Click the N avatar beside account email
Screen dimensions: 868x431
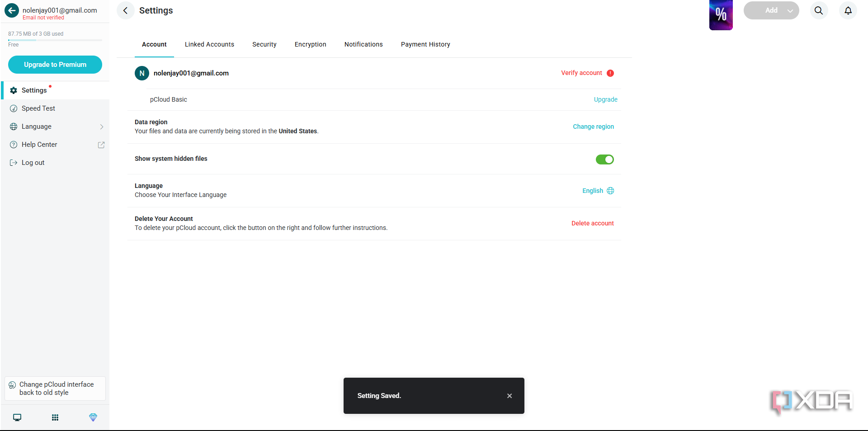pos(142,73)
